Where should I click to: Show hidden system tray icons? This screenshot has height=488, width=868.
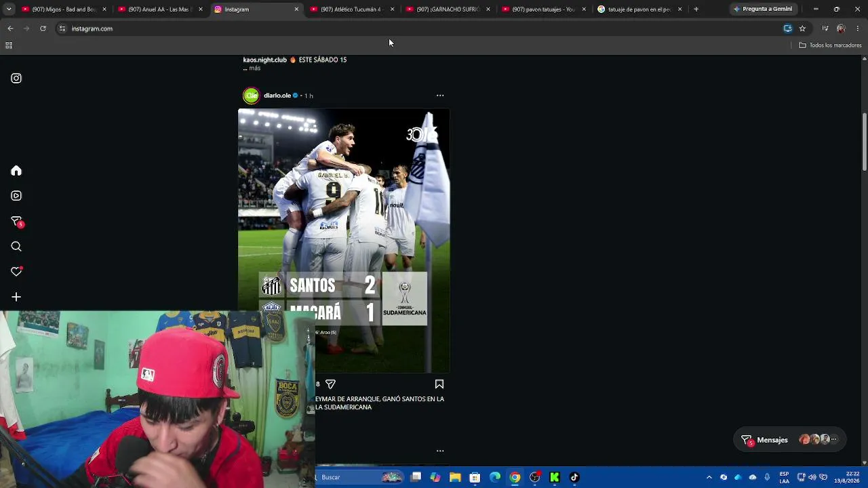709,477
